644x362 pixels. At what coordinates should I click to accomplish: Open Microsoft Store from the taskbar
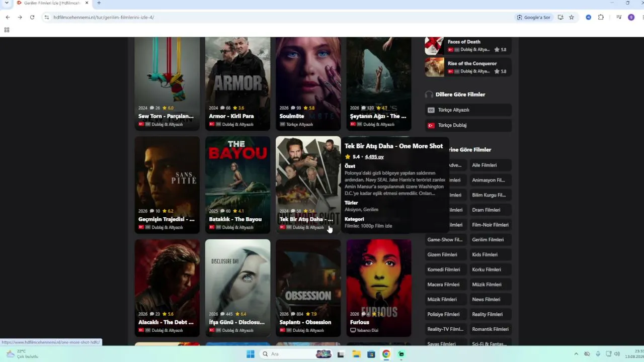371,354
